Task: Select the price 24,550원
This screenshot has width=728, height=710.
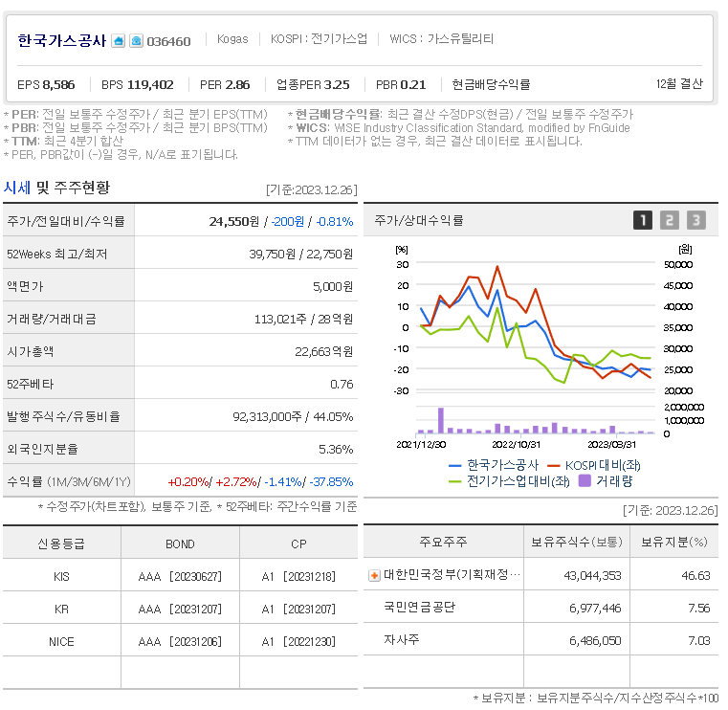Action: tap(234, 221)
